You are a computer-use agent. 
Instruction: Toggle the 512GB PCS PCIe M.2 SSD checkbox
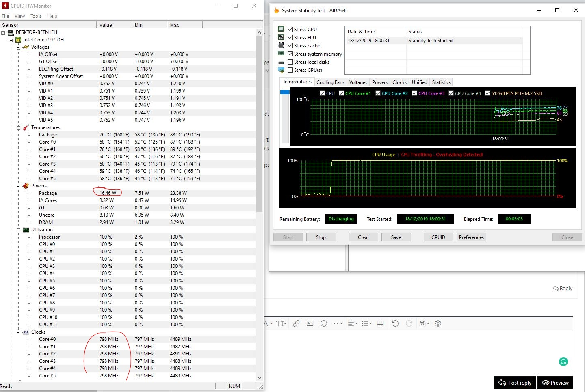487,93
